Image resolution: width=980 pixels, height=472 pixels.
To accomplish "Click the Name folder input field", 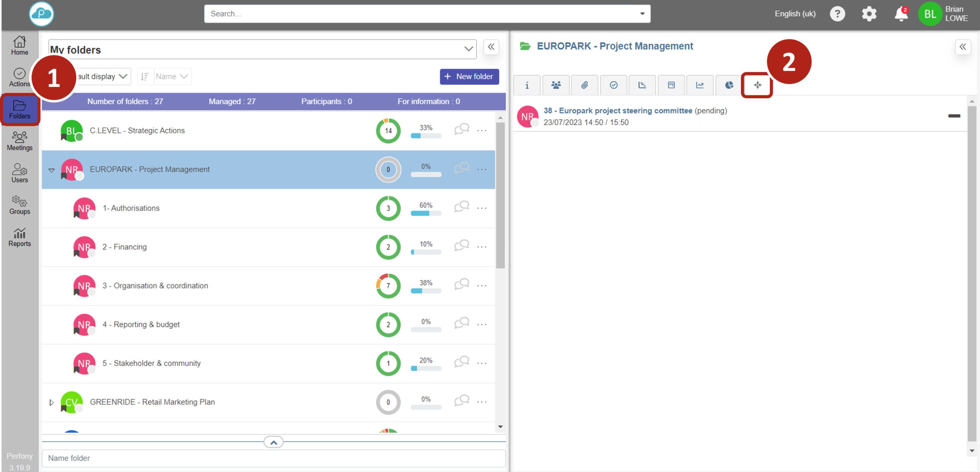I will (273, 458).
